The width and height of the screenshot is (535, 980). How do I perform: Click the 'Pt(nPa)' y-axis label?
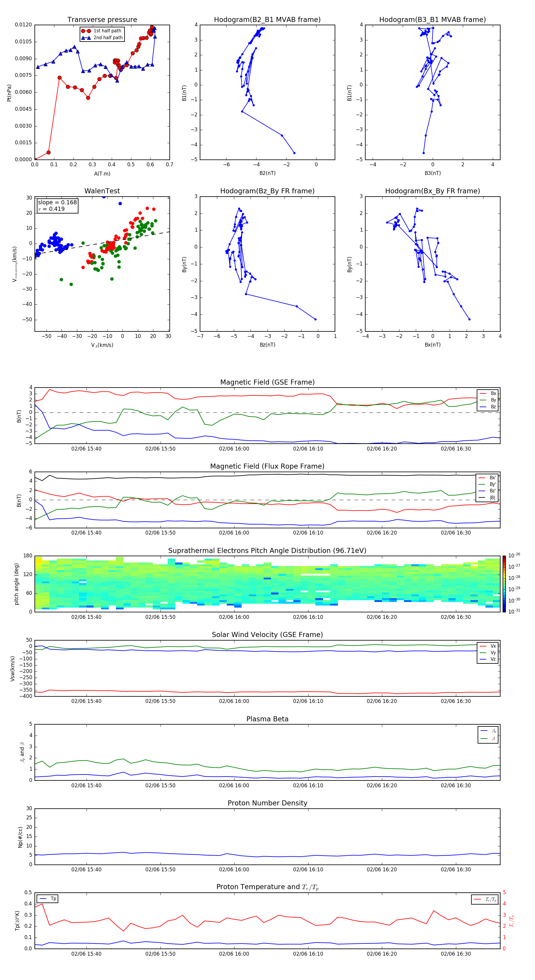pyautogui.click(x=9, y=93)
